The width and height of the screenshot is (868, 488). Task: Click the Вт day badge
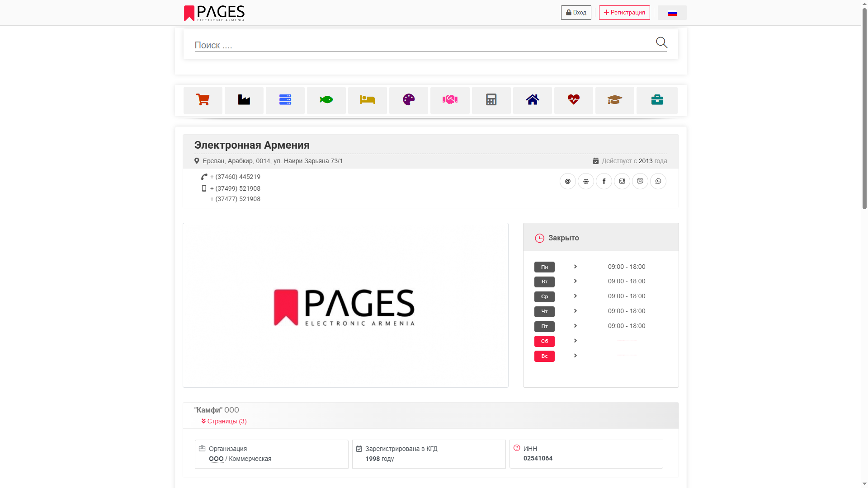544,282
